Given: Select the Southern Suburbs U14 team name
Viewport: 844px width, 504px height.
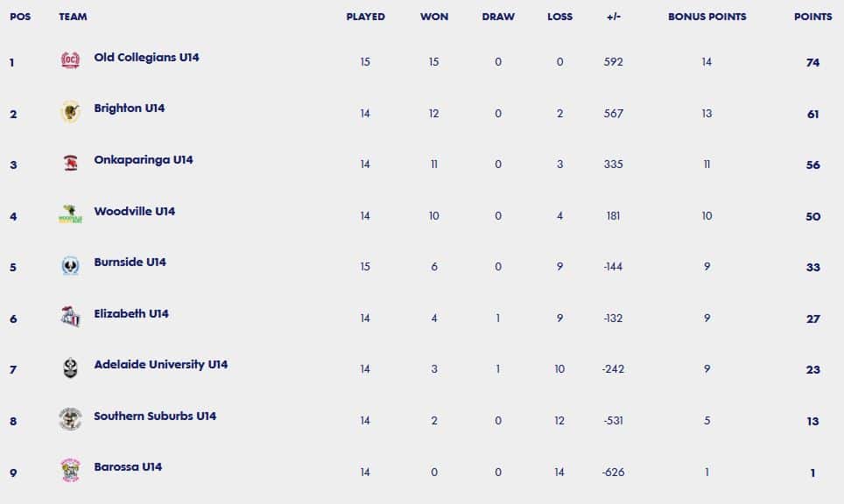Looking at the screenshot, I should point(155,416).
